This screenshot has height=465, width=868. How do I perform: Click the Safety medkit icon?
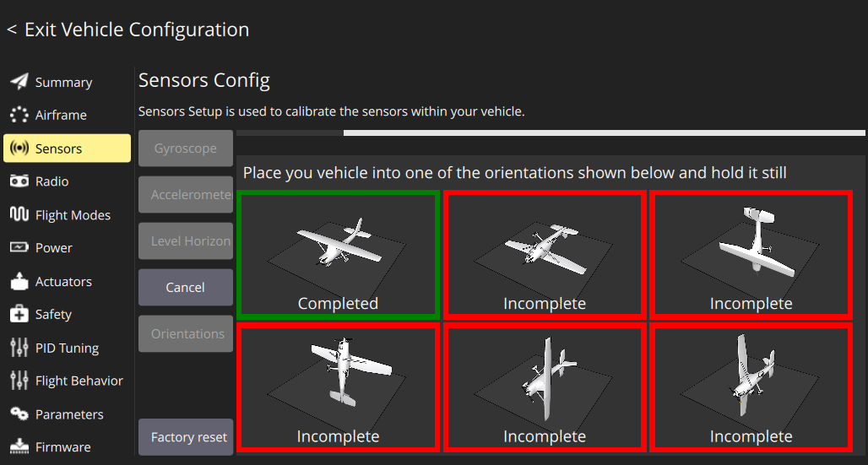point(19,314)
